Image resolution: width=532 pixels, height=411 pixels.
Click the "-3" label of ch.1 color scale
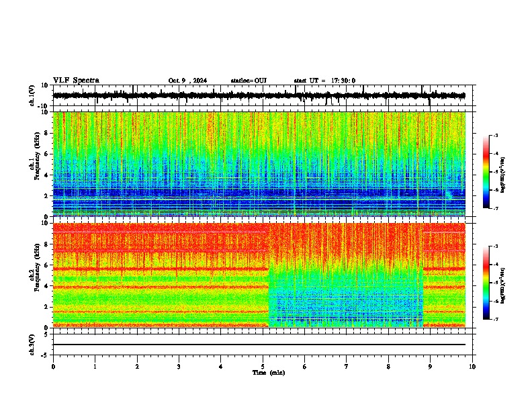[496, 135]
